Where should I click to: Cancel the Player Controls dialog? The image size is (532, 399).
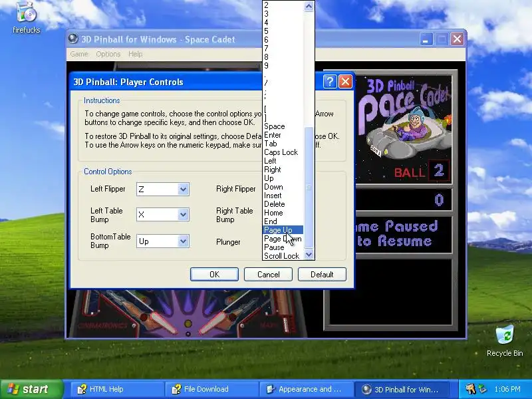point(268,274)
